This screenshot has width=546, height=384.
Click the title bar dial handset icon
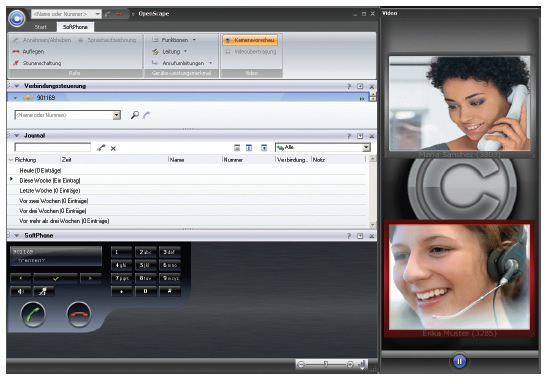point(108,14)
